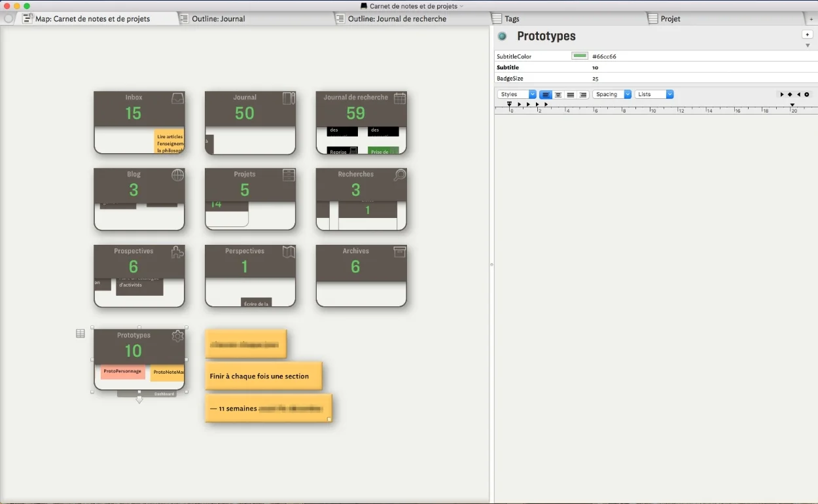Click the BadgeSize attribute name
Image resolution: width=818 pixels, height=504 pixels.
click(x=510, y=79)
